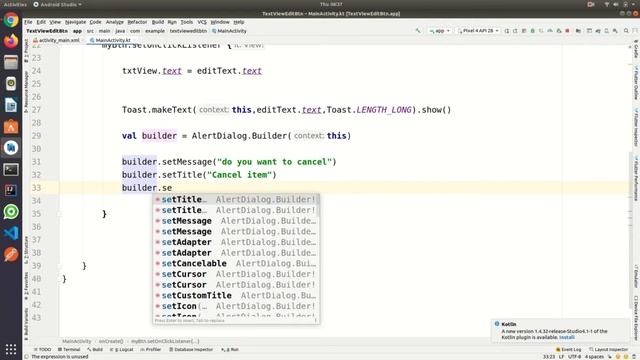This screenshot has height=360, width=640.
Task: Open the Logcat tool window
Action: 122,350
